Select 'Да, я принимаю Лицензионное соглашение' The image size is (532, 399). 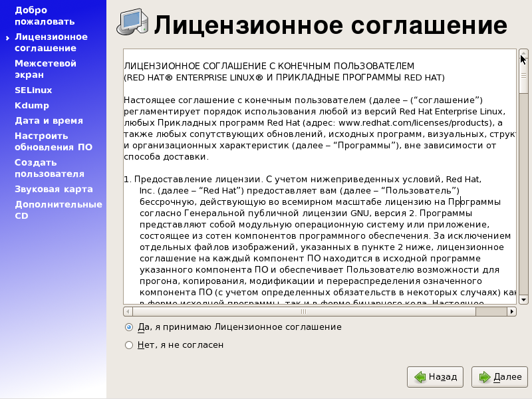tap(129, 327)
